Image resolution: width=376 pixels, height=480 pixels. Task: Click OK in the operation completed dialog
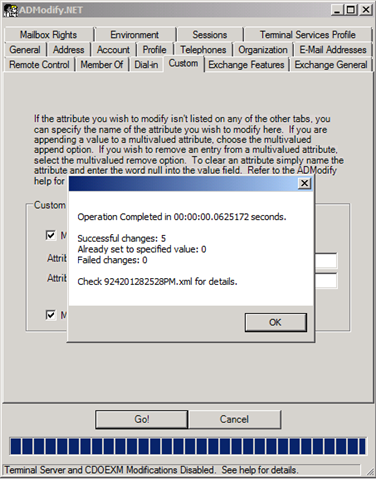pyautogui.click(x=276, y=322)
